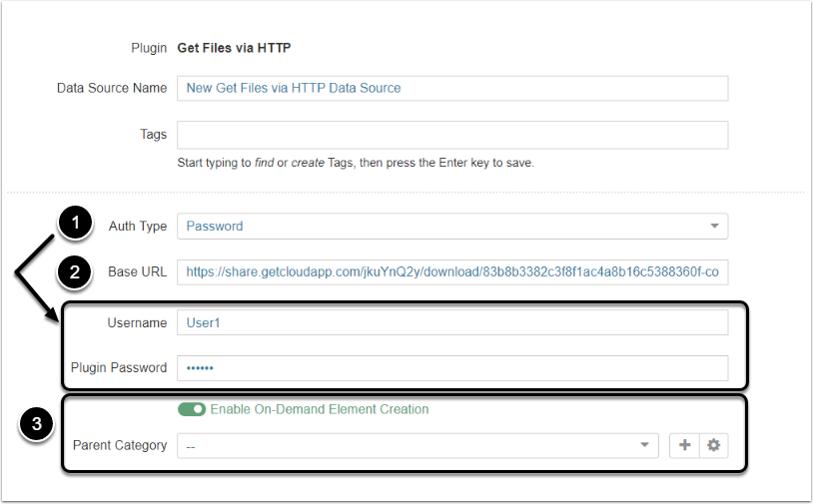
Task: Click the gear icon beside Parent Category
Action: pyautogui.click(x=713, y=445)
